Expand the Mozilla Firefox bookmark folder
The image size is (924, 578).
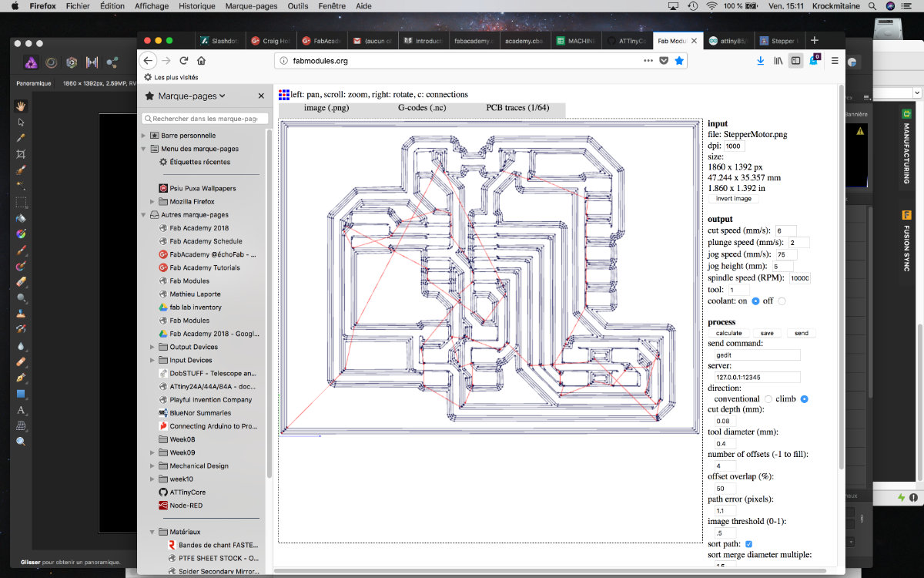tap(152, 202)
